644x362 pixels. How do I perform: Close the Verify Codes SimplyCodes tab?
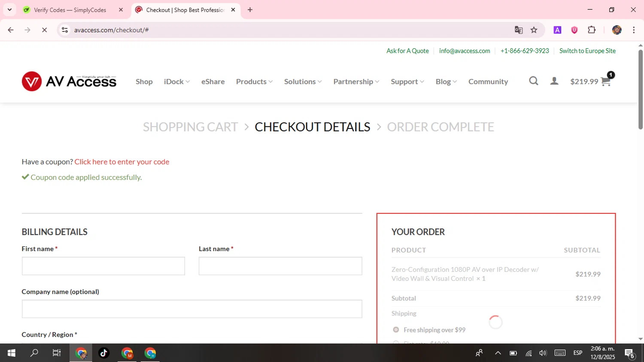121,10
